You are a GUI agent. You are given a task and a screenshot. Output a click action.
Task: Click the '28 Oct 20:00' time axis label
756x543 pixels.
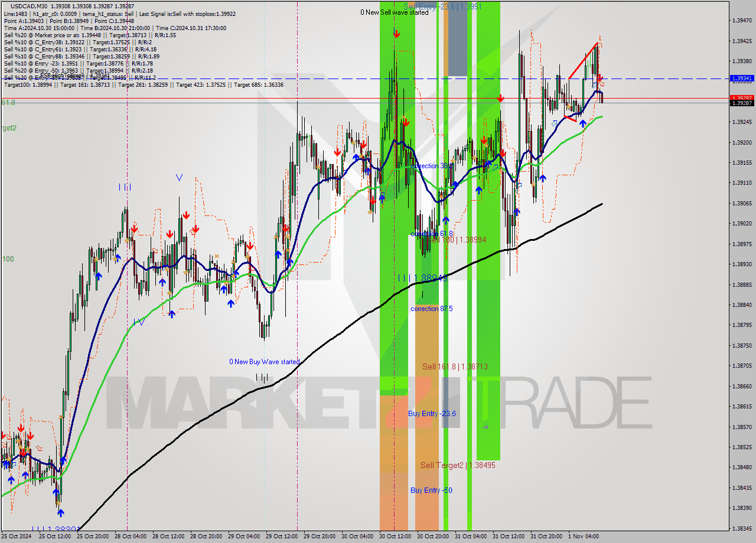click(206, 537)
